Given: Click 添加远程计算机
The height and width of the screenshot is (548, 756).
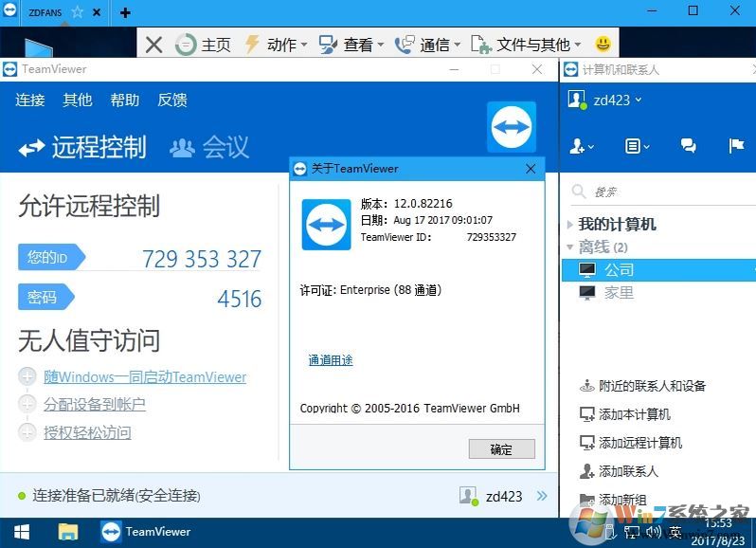Looking at the screenshot, I should click(631, 443).
